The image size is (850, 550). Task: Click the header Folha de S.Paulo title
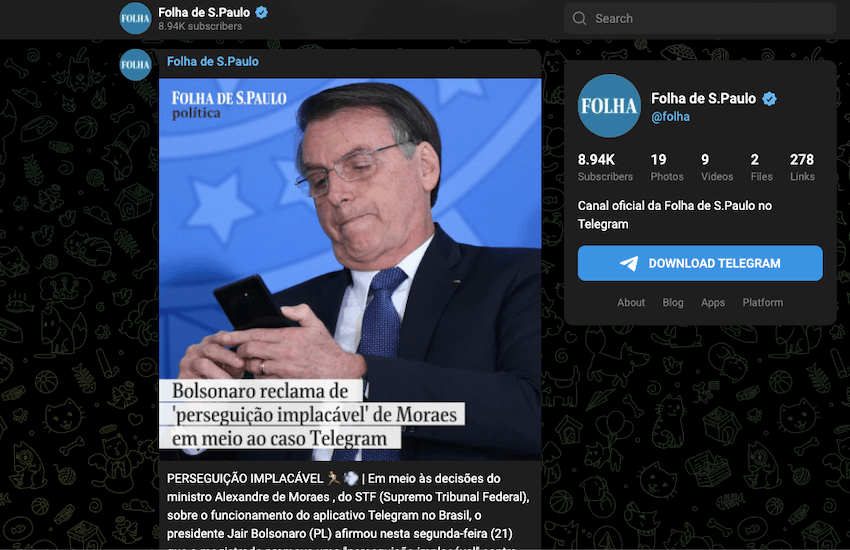click(x=204, y=12)
